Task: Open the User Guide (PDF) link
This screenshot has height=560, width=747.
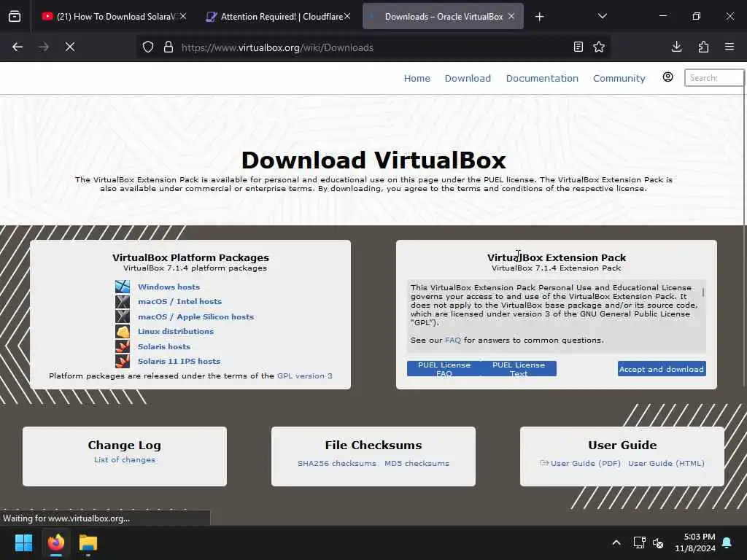Action: coord(586,463)
